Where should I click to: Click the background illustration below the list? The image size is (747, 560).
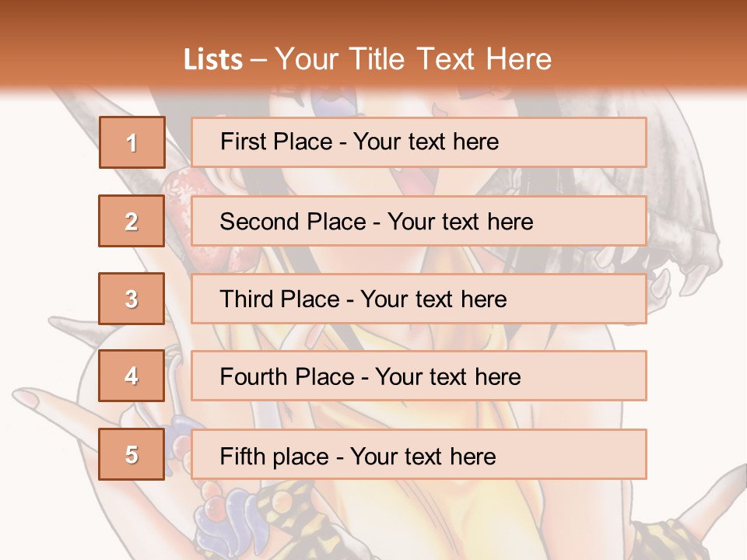[436, 521]
